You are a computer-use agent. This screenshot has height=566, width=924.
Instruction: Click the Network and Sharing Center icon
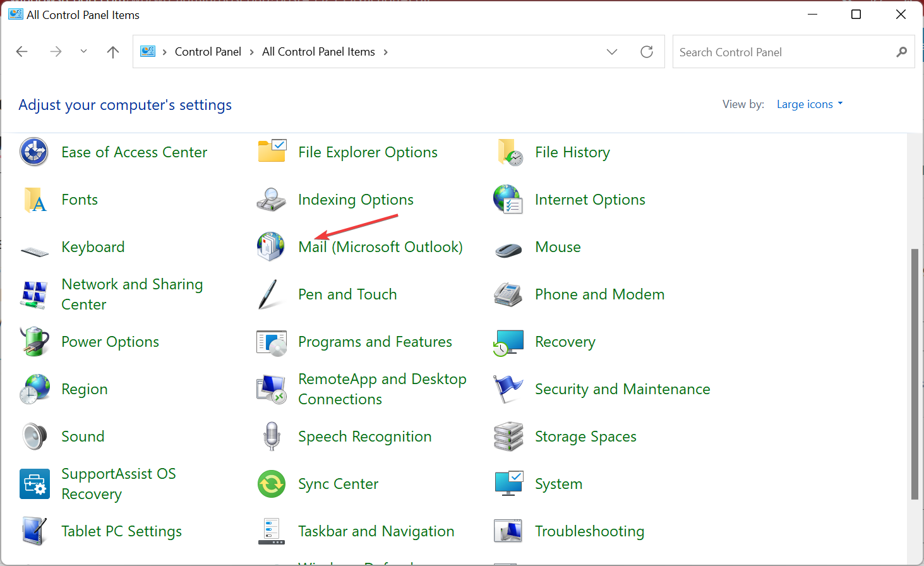coord(34,294)
